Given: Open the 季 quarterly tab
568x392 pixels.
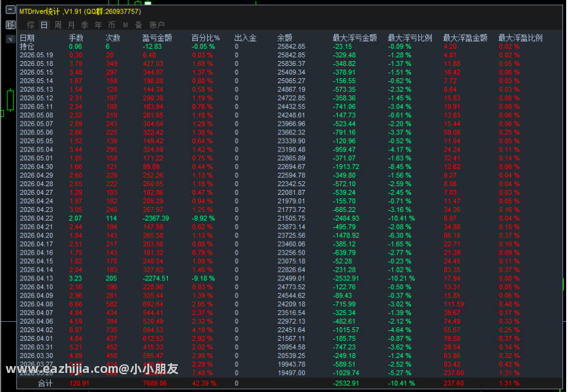Looking at the screenshot, I should (84, 25).
